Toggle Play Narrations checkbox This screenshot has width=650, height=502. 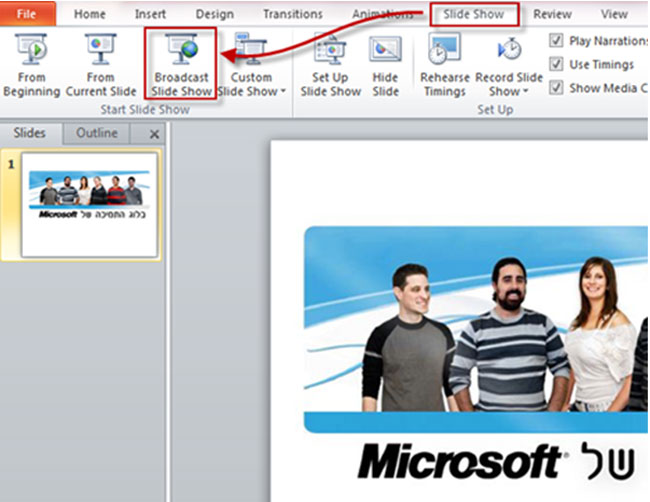click(x=558, y=41)
